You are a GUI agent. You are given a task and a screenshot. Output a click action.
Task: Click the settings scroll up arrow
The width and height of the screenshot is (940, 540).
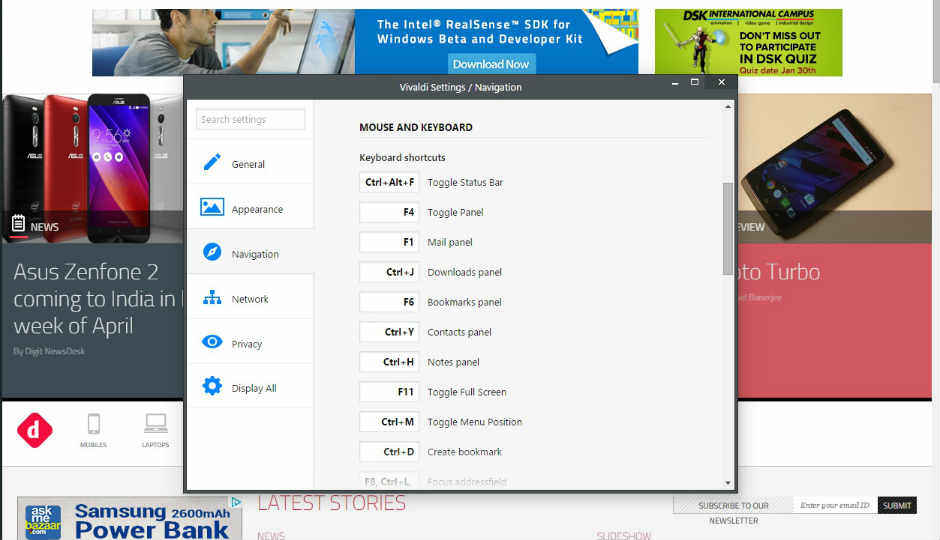point(728,107)
